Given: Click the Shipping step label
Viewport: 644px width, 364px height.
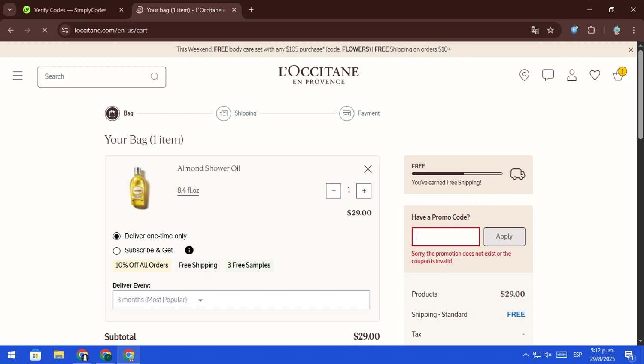Looking at the screenshot, I should (246, 113).
